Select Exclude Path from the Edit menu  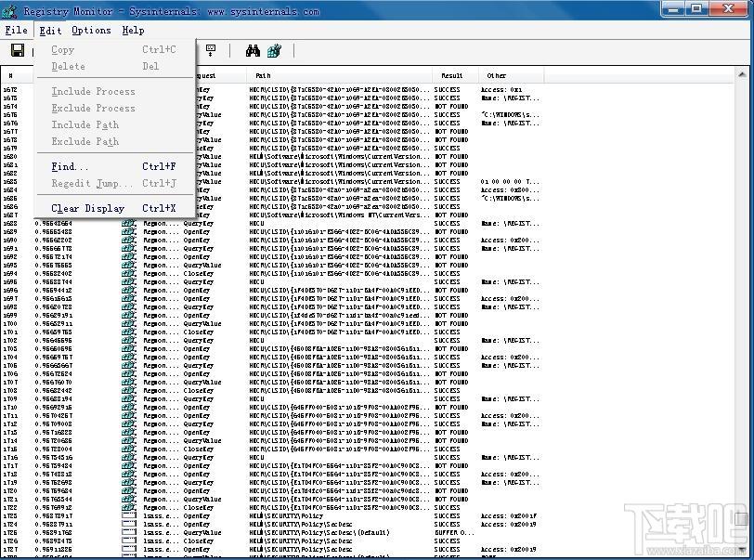click(93, 141)
